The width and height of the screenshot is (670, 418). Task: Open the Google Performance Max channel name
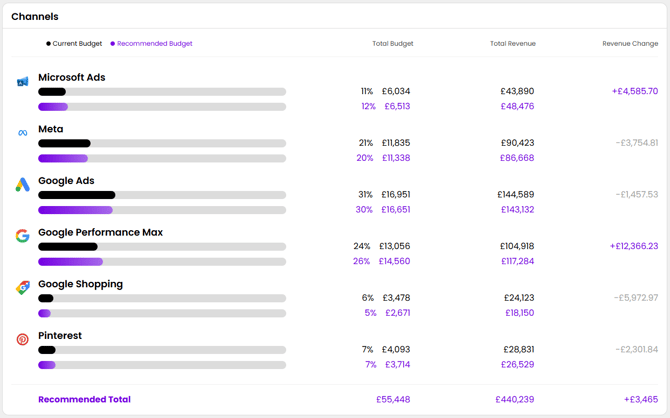[x=100, y=233]
